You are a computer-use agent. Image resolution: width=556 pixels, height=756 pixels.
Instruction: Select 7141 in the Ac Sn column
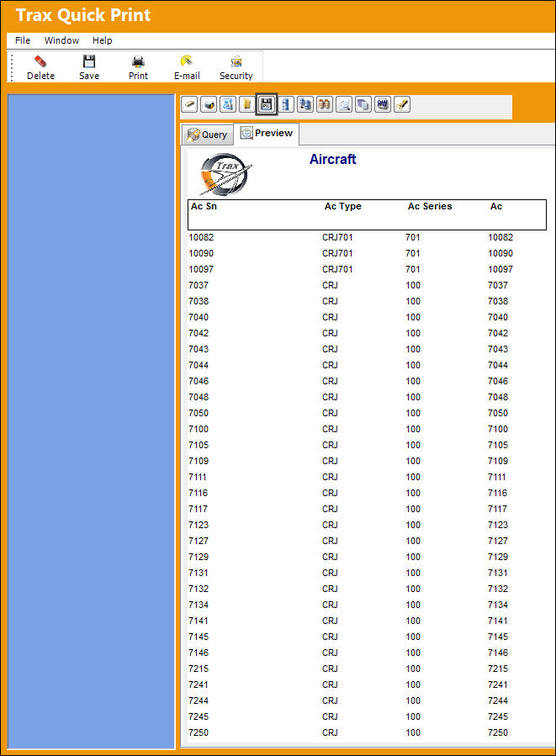199,620
